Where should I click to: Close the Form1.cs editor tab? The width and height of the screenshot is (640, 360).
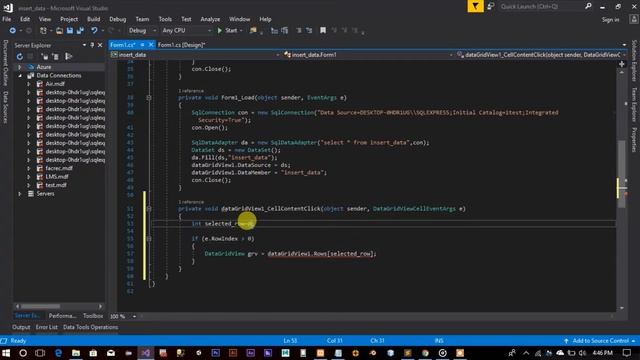coord(151,45)
